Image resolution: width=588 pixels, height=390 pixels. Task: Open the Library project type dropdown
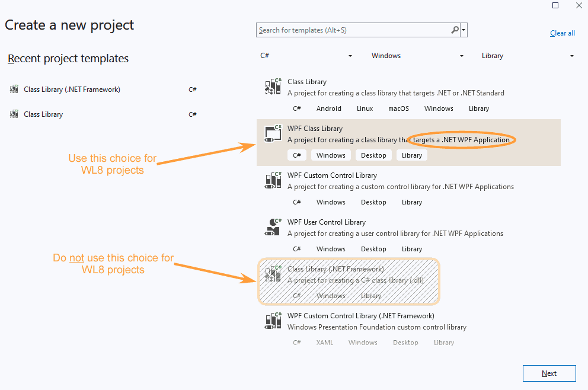[528, 56]
